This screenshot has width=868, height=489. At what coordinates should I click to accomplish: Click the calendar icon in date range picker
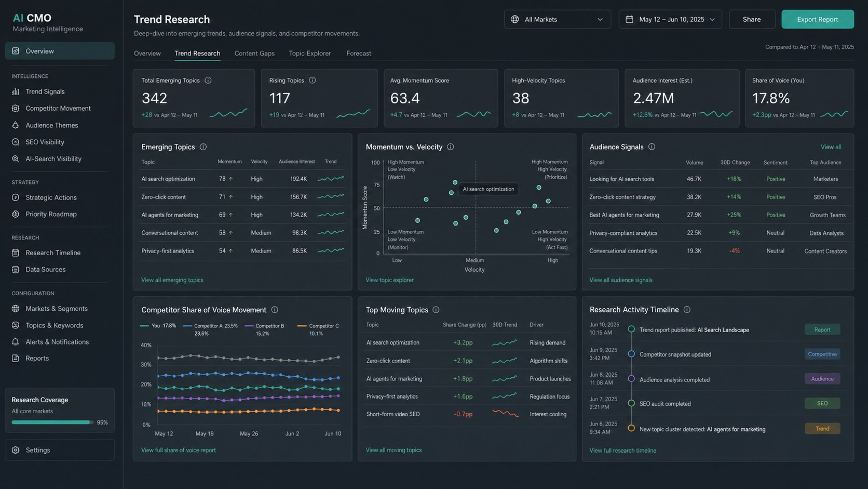click(x=629, y=19)
